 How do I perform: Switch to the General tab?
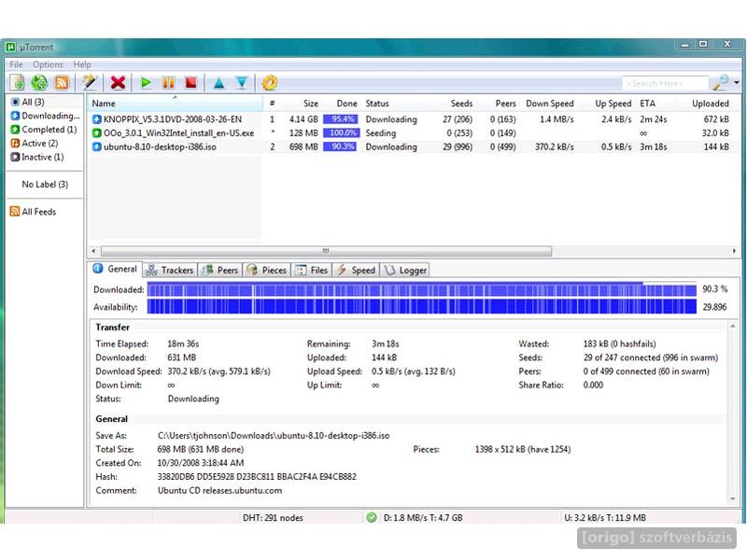click(115, 269)
